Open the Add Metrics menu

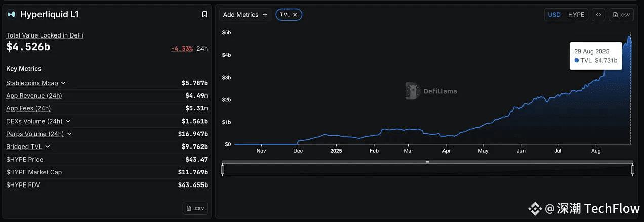(246, 15)
